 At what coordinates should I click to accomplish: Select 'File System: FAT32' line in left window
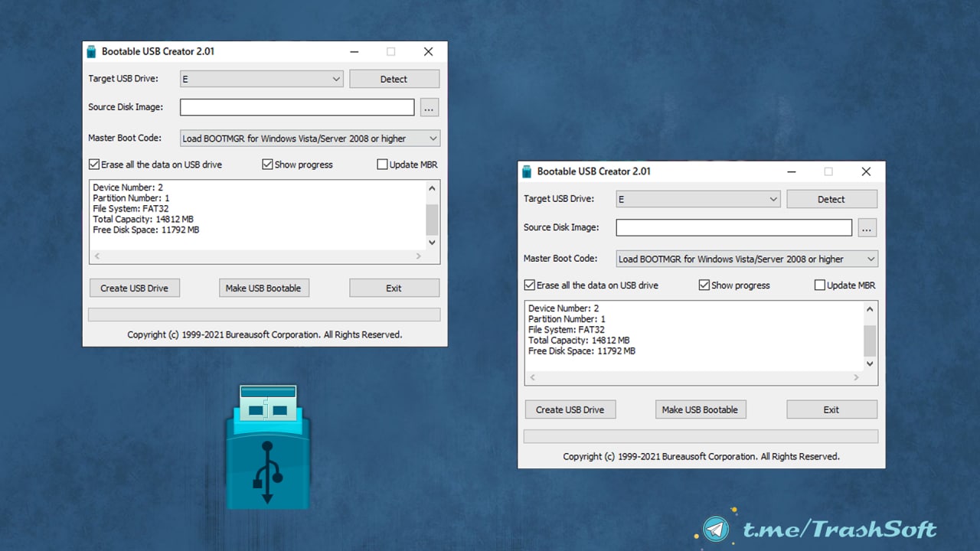130,209
